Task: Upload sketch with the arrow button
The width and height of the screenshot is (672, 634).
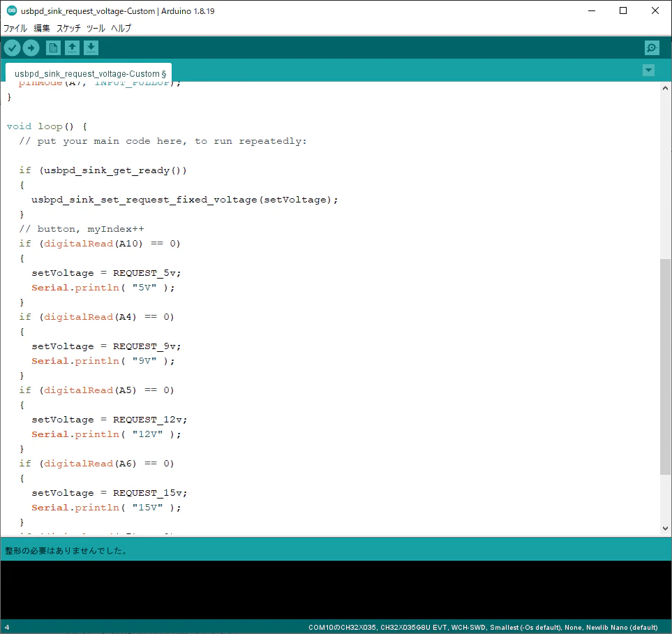Action: [x=31, y=48]
